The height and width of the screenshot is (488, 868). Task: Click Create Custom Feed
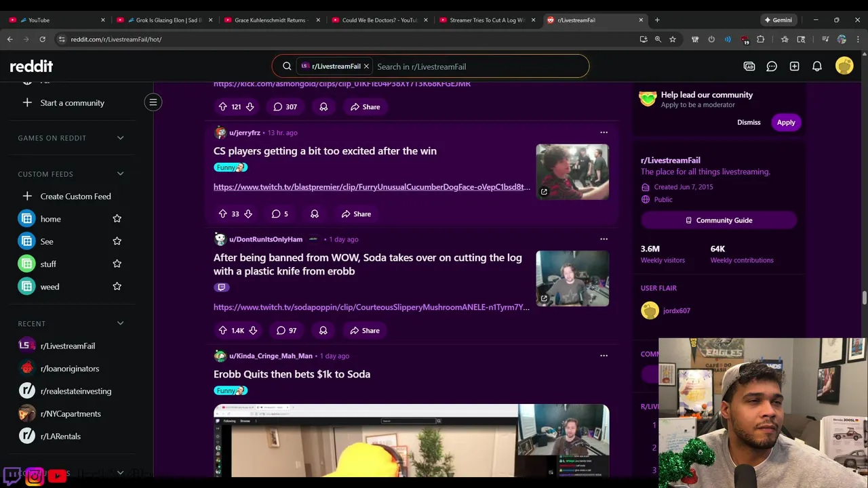pyautogui.click(x=75, y=197)
